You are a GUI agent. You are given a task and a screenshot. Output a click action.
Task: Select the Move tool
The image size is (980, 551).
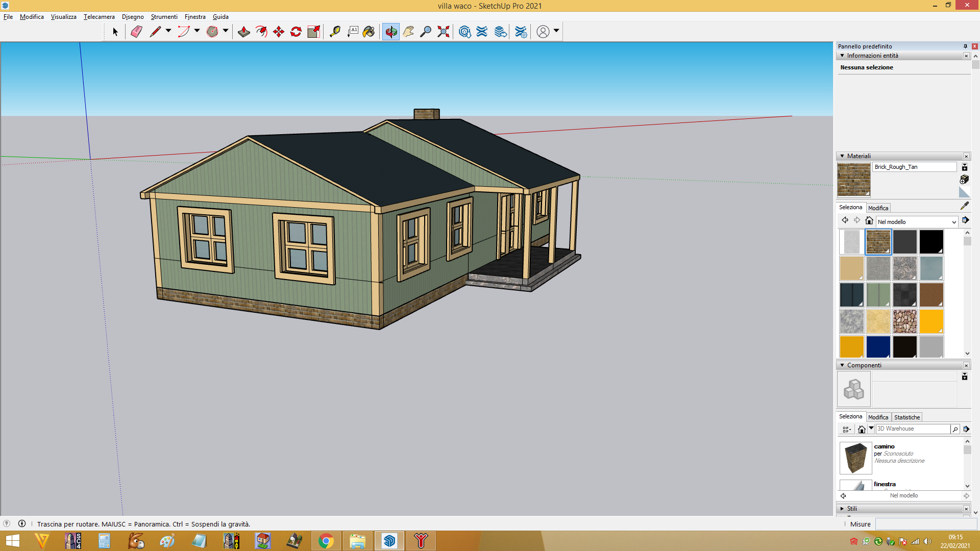pos(279,32)
